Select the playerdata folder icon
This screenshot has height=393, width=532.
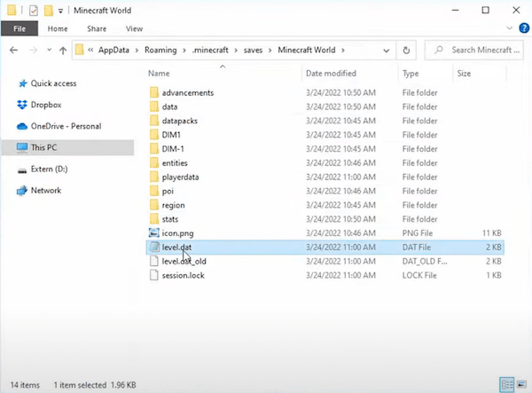pyautogui.click(x=154, y=177)
